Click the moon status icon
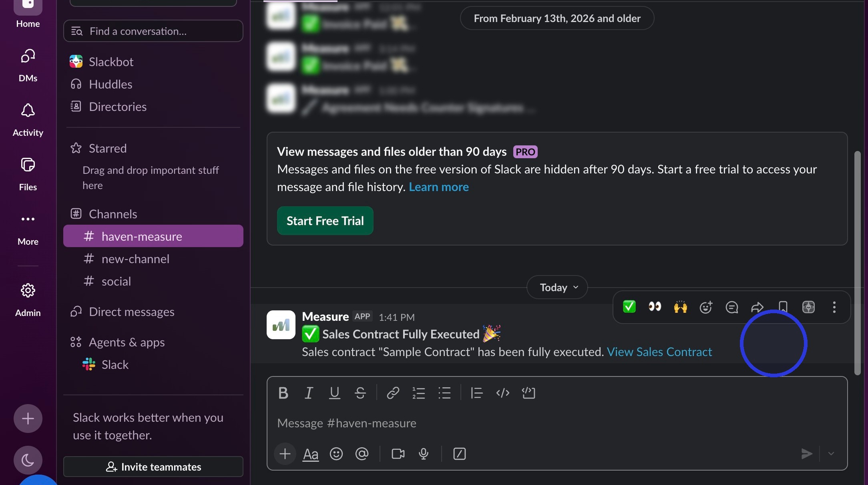The height and width of the screenshot is (485, 868). tap(28, 460)
